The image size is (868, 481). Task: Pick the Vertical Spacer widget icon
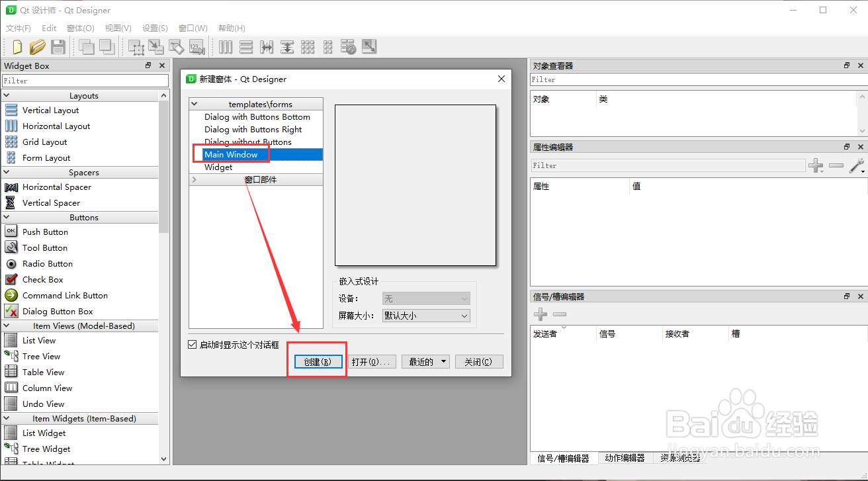tap(11, 202)
